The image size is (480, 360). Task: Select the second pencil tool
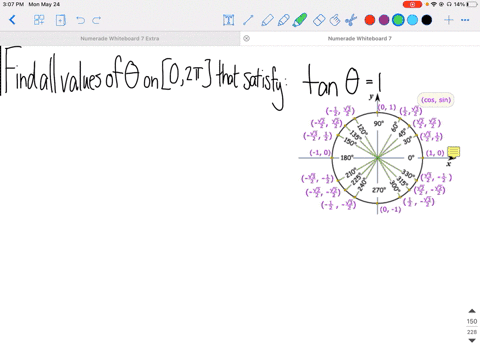pyautogui.click(x=283, y=20)
